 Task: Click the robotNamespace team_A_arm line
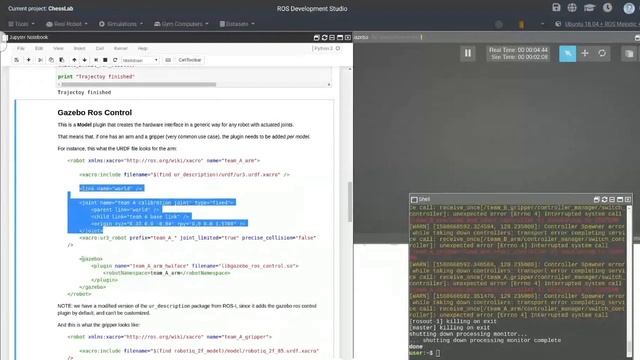167,273
